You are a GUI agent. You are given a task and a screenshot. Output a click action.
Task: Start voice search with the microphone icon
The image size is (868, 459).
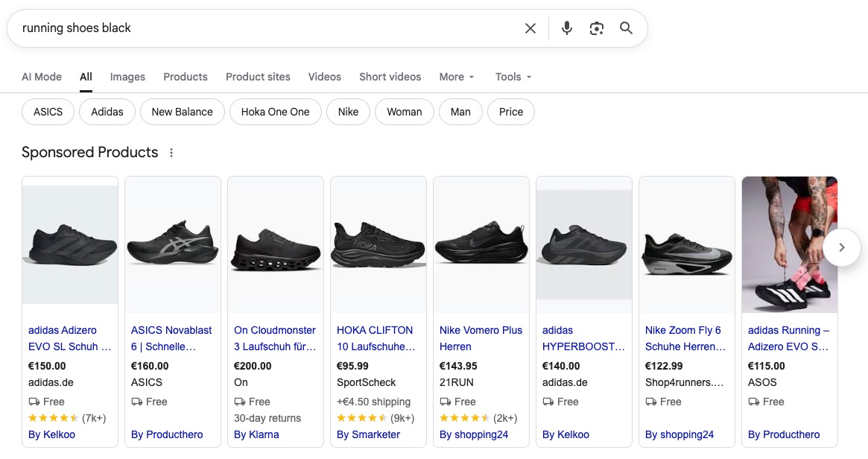(x=566, y=28)
